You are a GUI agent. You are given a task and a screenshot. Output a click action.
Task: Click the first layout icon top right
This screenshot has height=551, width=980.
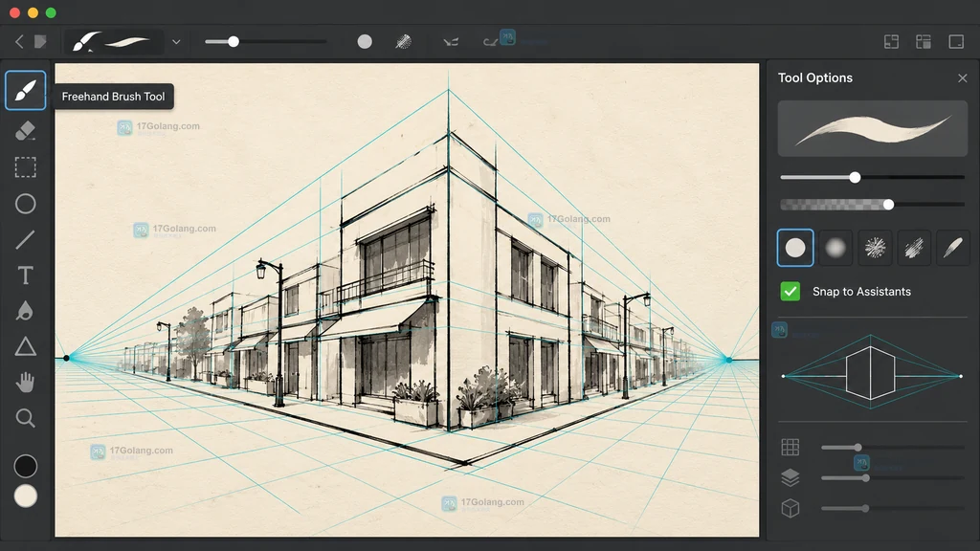[x=891, y=42]
